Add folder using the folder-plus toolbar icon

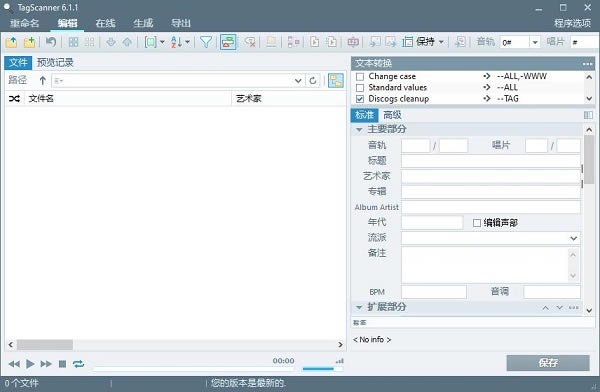[x=29, y=42]
